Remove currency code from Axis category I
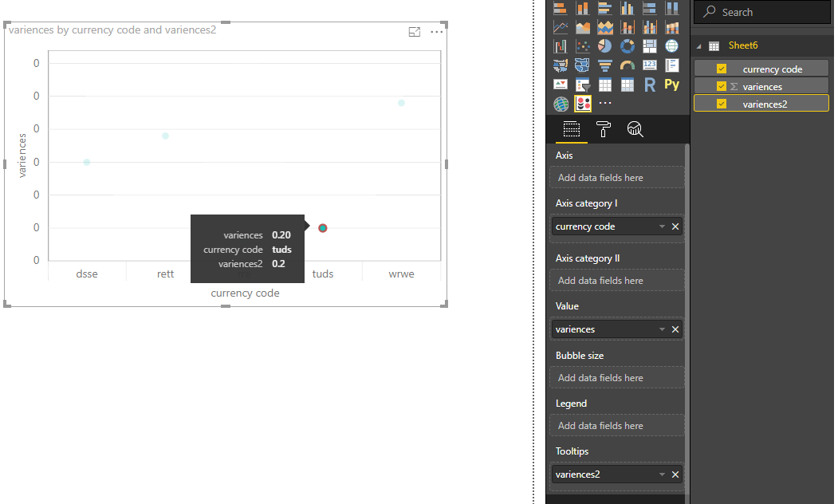The width and height of the screenshot is (838, 504). click(675, 226)
